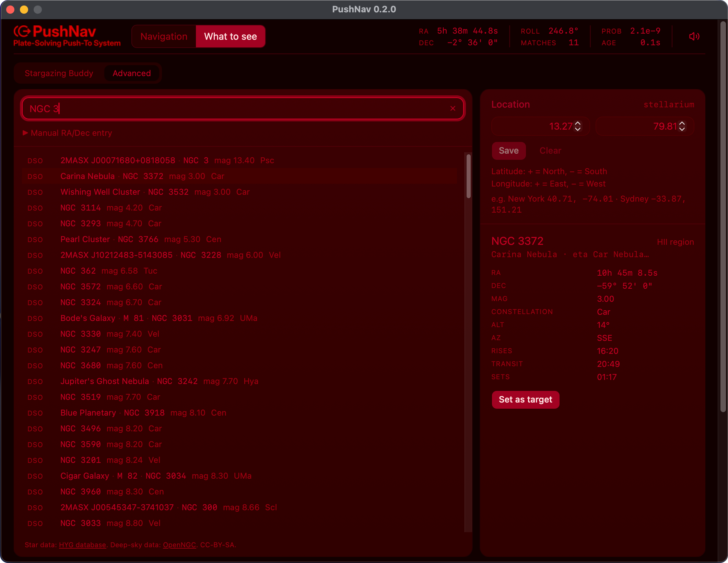This screenshot has height=563, width=728.
Task: Pick the NGC 3960 Cen row
Action: tap(239, 492)
